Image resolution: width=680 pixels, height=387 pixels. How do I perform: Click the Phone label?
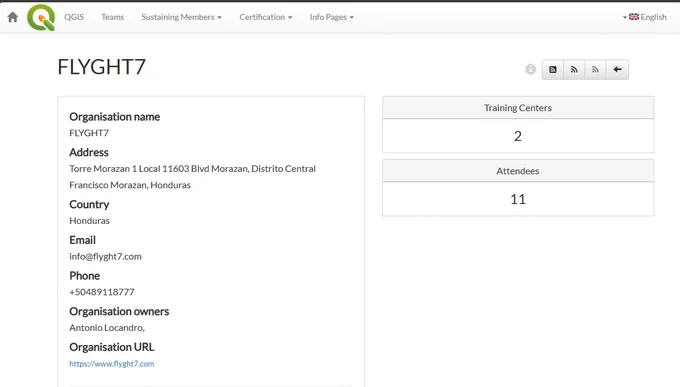pos(85,275)
